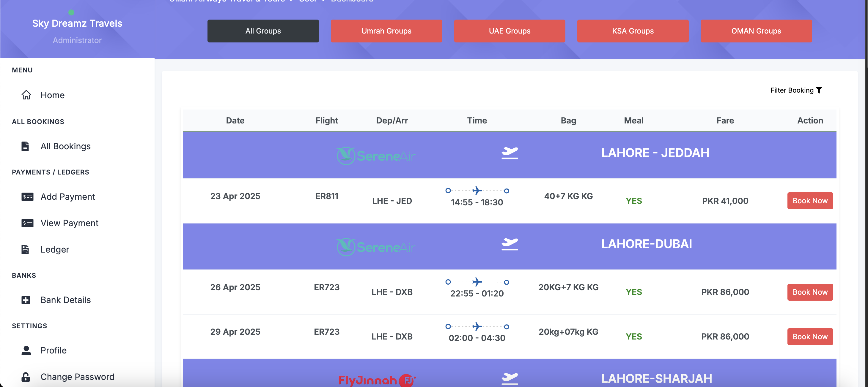The image size is (868, 387).
Task: Click the FlyJinnah logo in Lahore-Sharjah header
Action: point(376,380)
